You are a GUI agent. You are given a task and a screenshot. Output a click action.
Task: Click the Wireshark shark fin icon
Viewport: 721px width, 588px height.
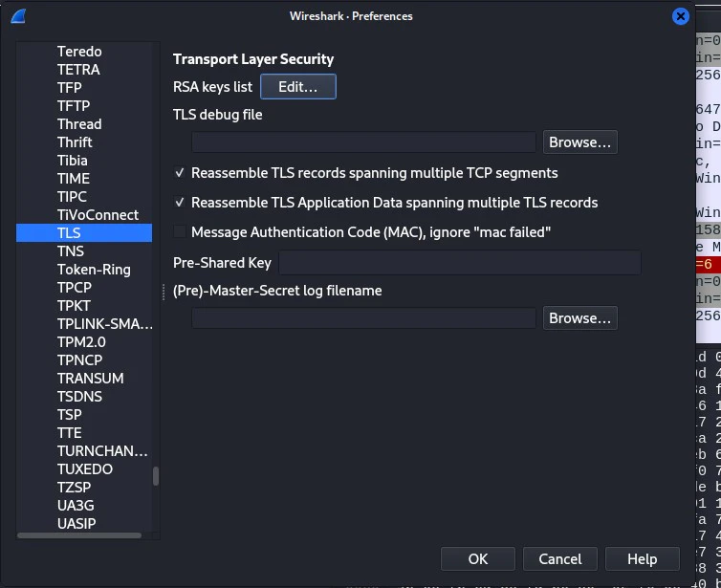[x=18, y=16]
